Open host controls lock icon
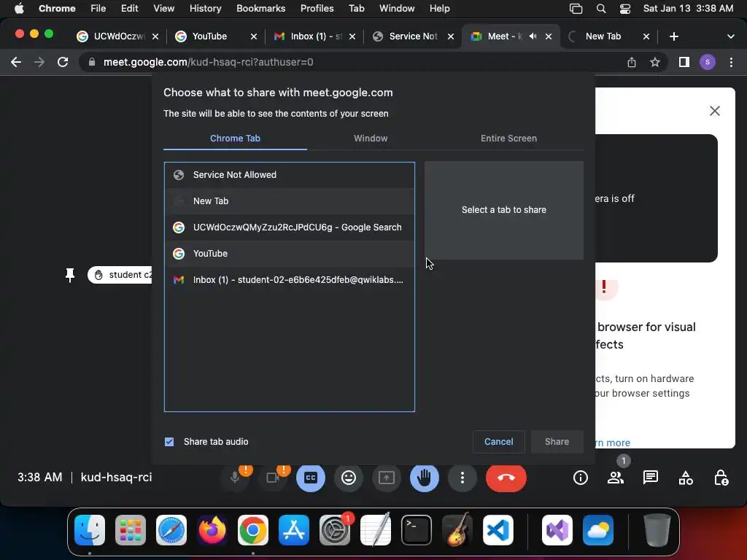The image size is (747, 560). click(x=721, y=477)
